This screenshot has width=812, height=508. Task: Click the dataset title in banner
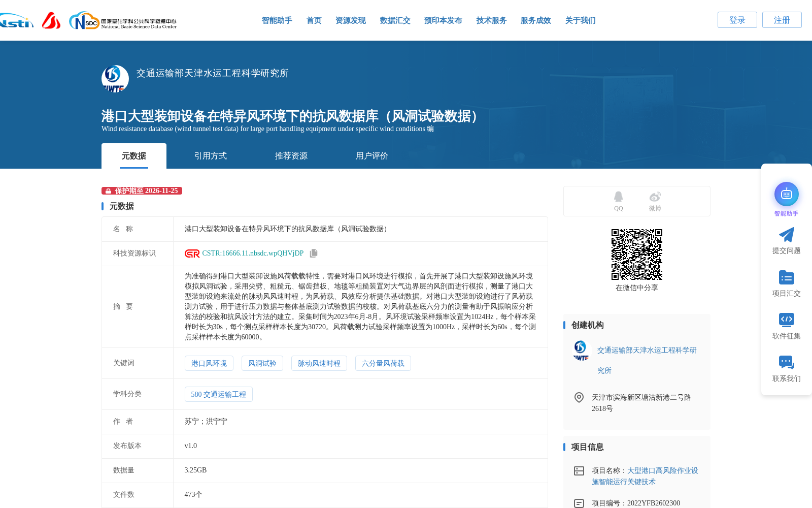[292, 116]
